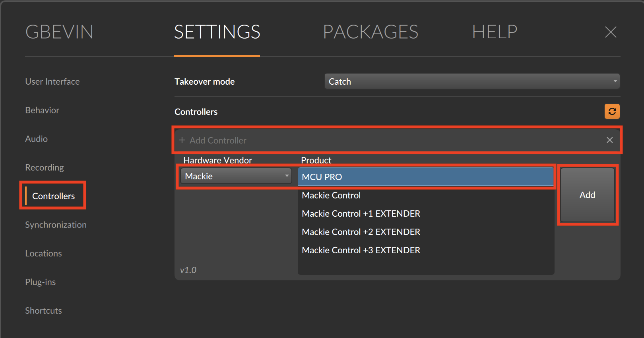Switch to the GBEVIN tab
The width and height of the screenshot is (644, 338).
click(x=59, y=32)
